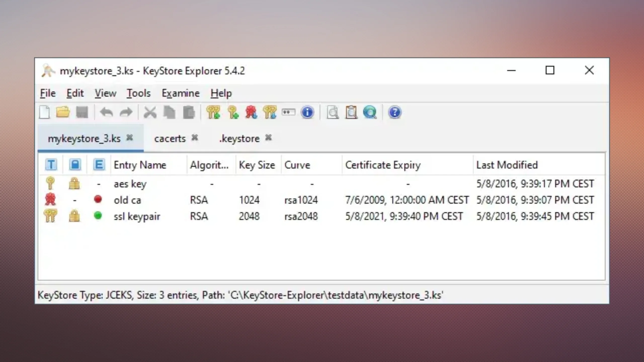644x362 pixels.
Task: Click the Paste clipboard icon
Action: click(189, 112)
